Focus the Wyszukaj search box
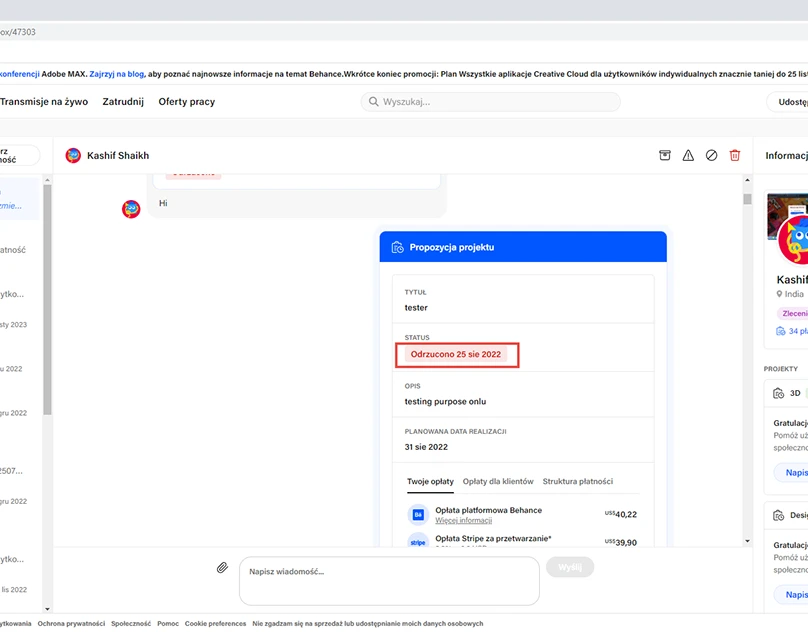 [x=490, y=102]
